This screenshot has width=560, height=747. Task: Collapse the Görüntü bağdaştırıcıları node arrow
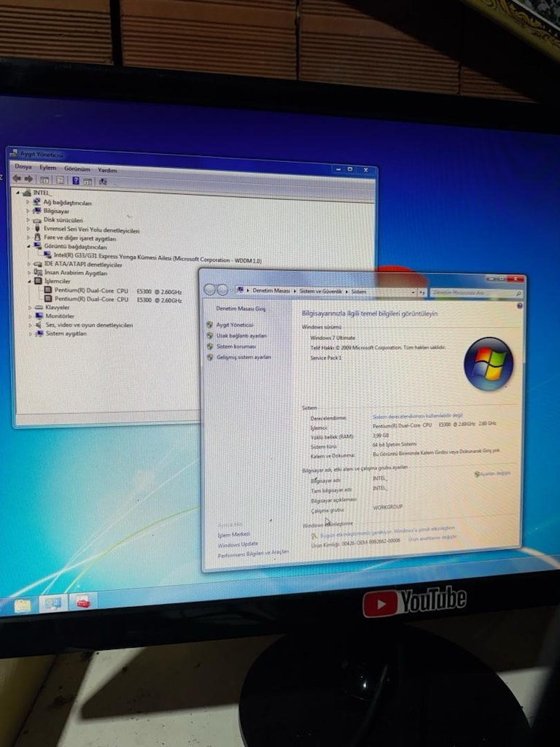[x=28, y=247]
